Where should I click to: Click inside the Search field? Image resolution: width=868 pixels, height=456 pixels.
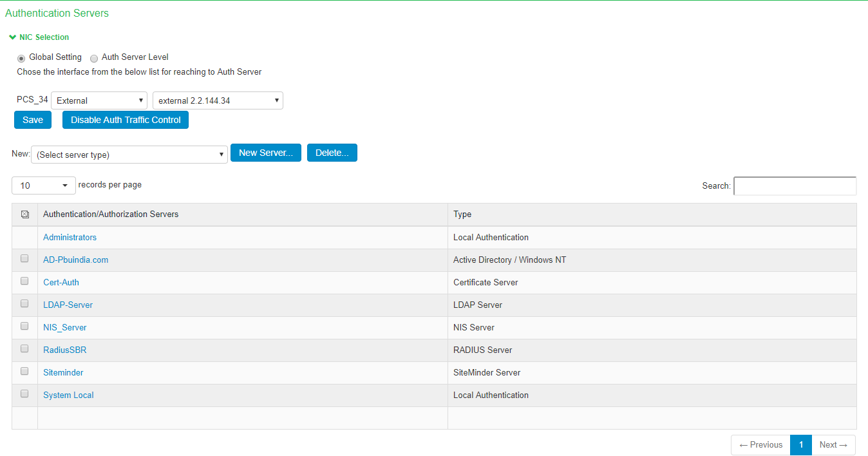tap(795, 185)
